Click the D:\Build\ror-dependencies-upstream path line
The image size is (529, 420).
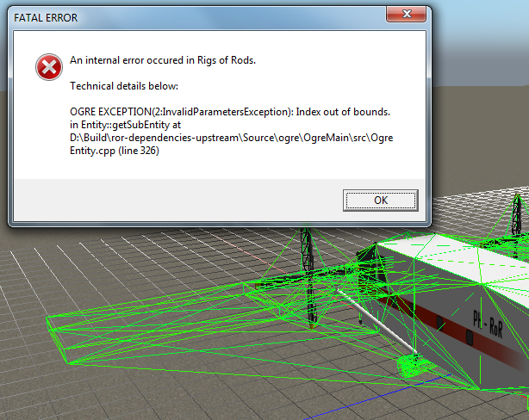(x=232, y=138)
